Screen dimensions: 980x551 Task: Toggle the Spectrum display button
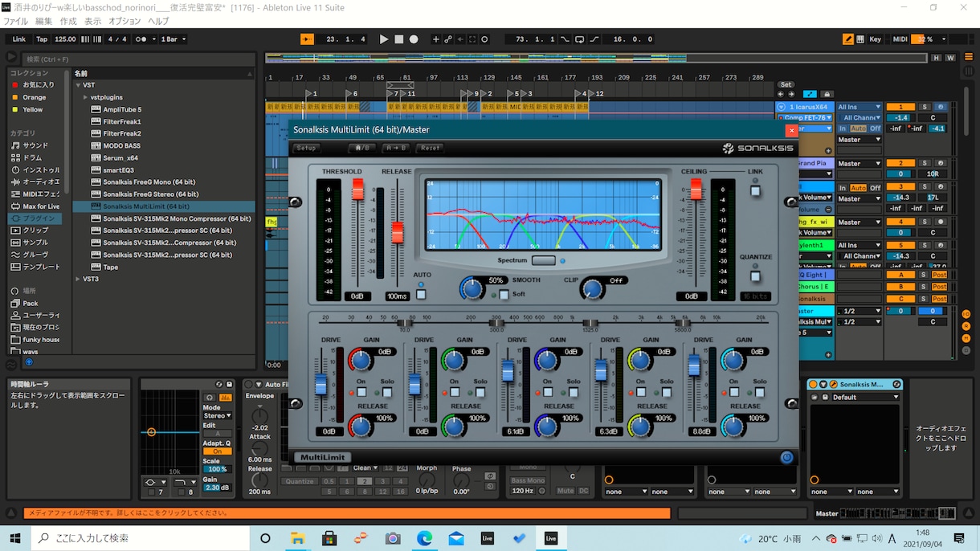(x=543, y=261)
